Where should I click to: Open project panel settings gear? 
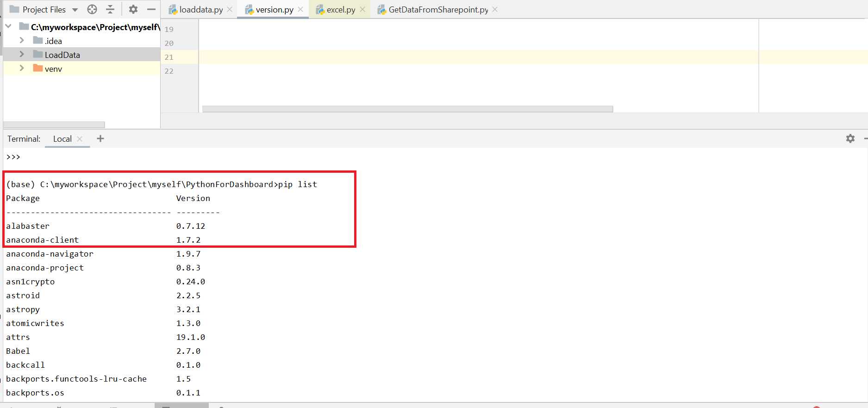pyautogui.click(x=133, y=9)
